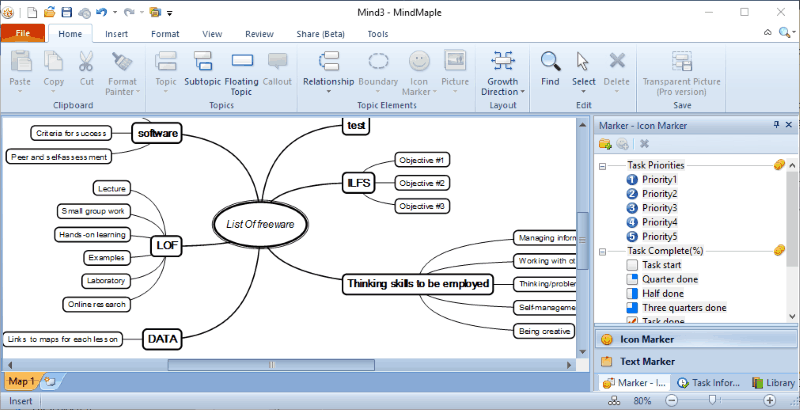Switch to the Task Information panel tab

click(709, 382)
